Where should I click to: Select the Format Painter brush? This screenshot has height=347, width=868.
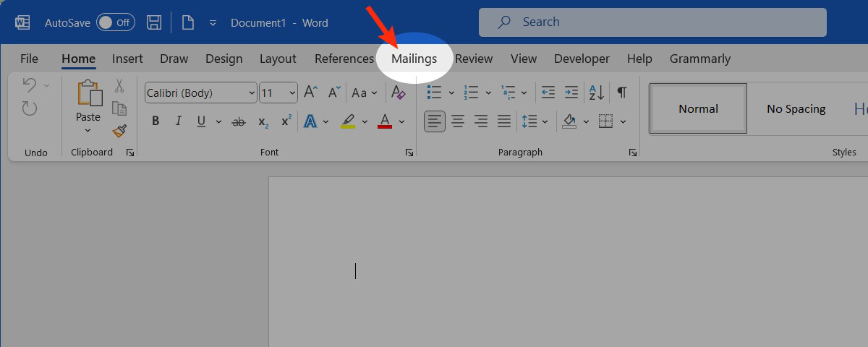[119, 131]
